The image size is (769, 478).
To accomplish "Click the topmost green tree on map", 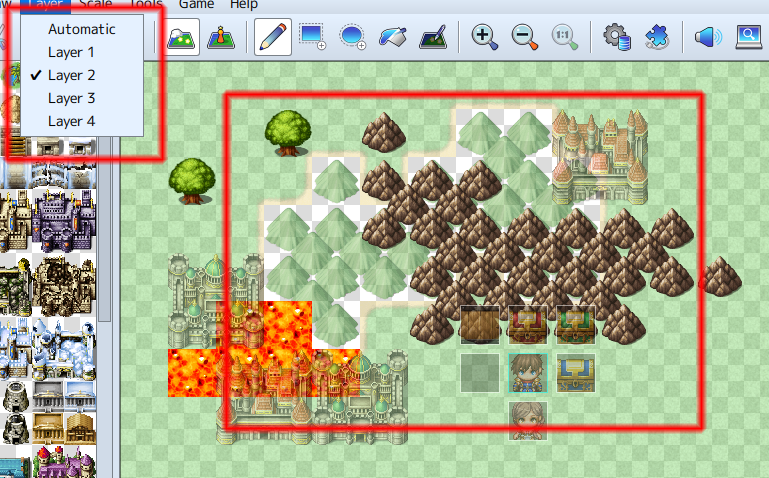I will point(288,132).
